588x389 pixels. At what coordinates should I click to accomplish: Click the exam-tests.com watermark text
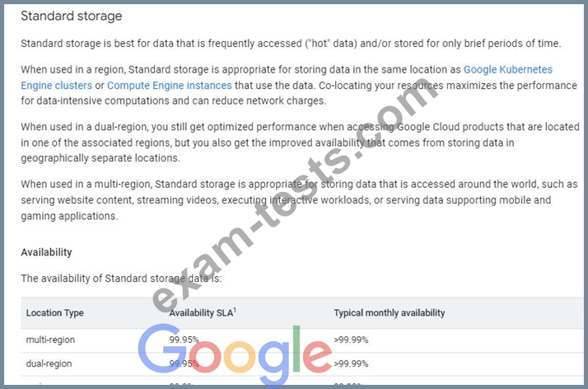tap(294, 195)
